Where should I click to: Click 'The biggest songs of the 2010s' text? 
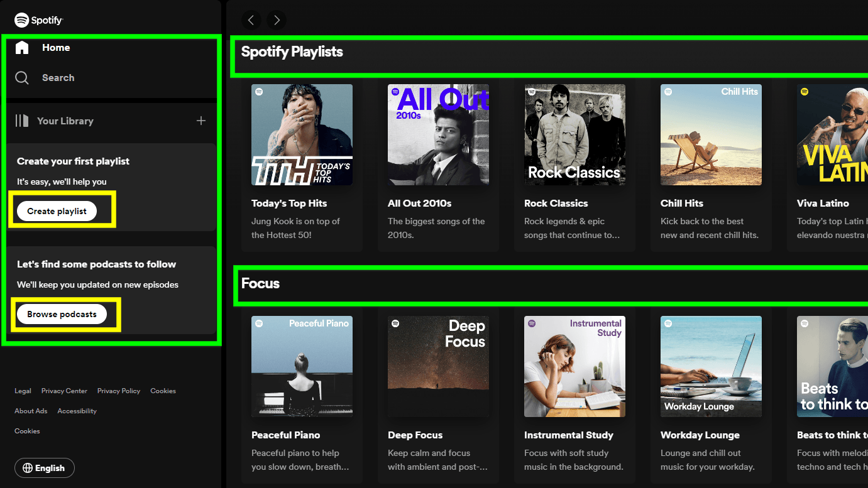point(436,228)
